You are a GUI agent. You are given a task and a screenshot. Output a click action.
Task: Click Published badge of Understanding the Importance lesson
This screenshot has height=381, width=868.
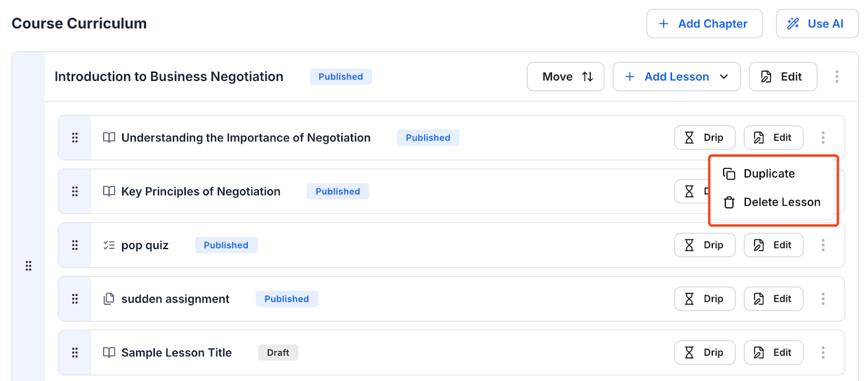428,138
